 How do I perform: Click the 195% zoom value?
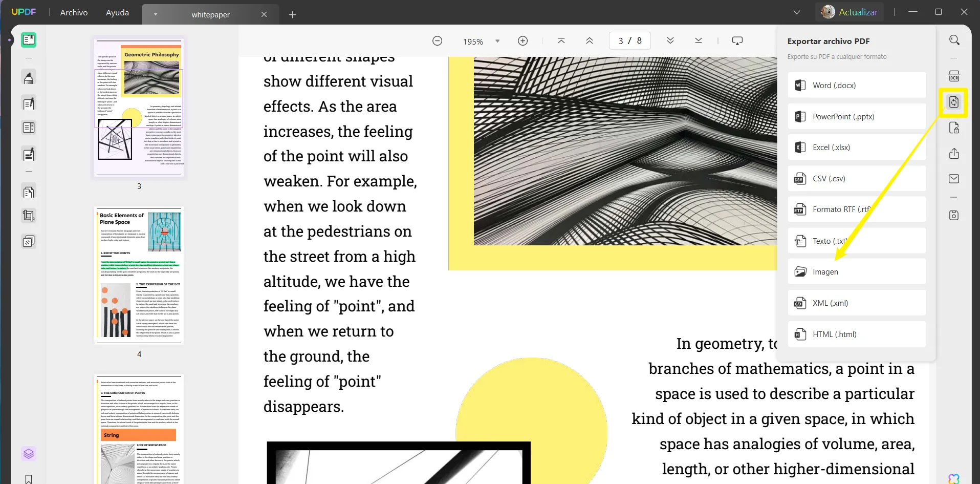(x=473, y=41)
